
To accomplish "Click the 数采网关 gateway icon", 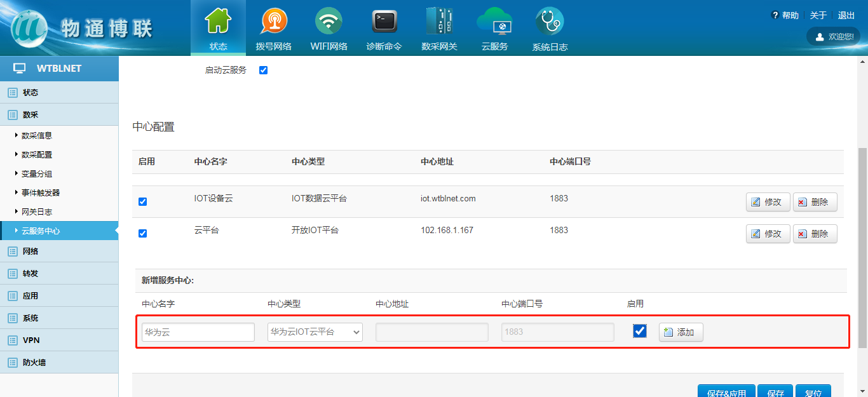I will (x=439, y=21).
